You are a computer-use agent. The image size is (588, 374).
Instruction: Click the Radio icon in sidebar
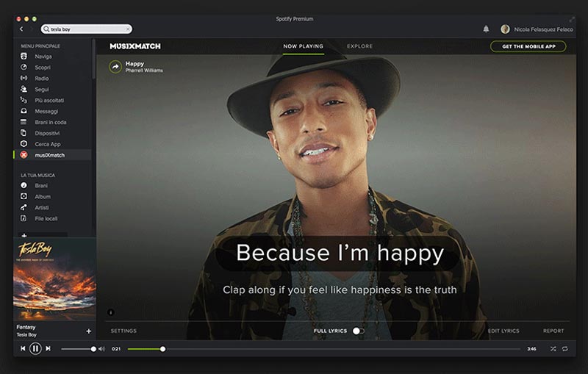point(24,78)
